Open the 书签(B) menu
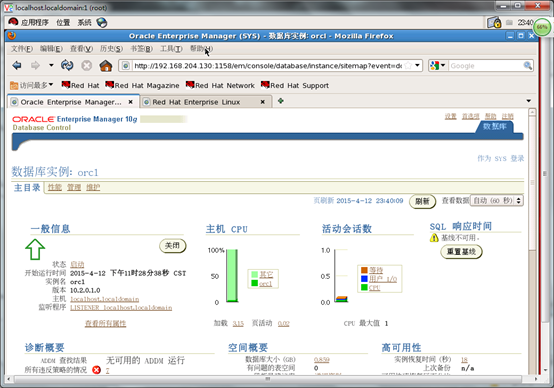 click(x=141, y=48)
